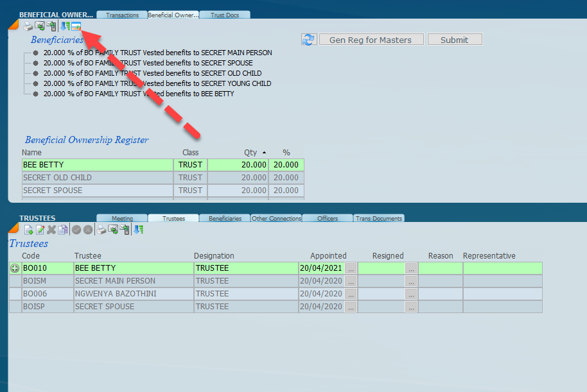The image size is (587, 392).
Task: Expand the BO010 trustee row with plus icon
Action: coord(15,268)
